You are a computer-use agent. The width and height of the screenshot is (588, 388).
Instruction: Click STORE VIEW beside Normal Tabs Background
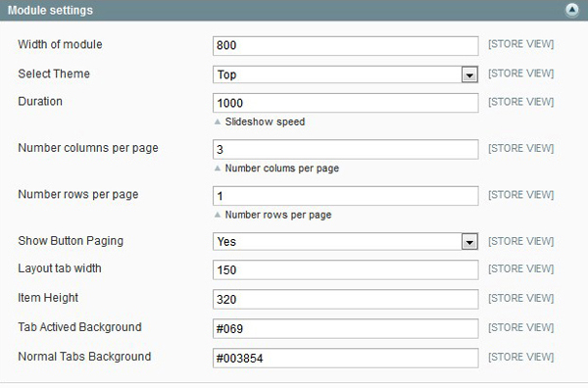(x=521, y=357)
